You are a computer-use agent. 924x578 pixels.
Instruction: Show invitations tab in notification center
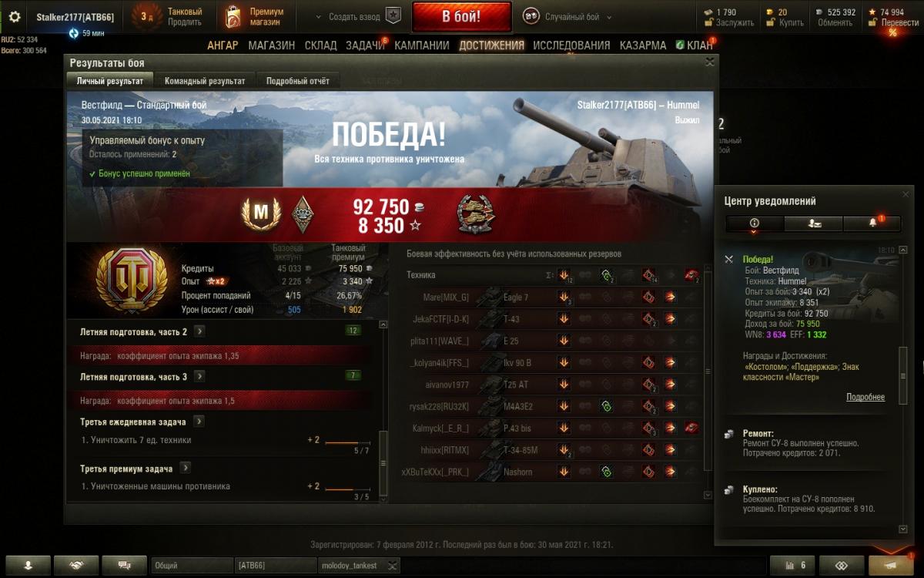pos(814,223)
